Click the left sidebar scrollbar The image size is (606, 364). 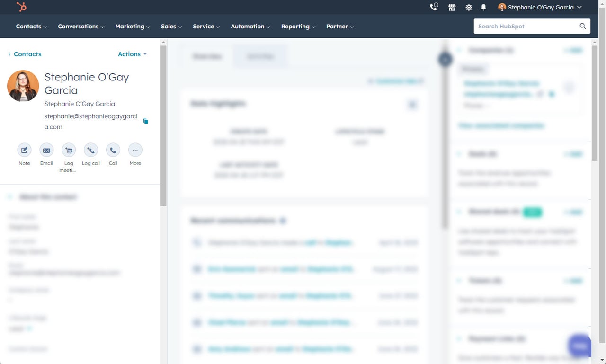coord(163,126)
